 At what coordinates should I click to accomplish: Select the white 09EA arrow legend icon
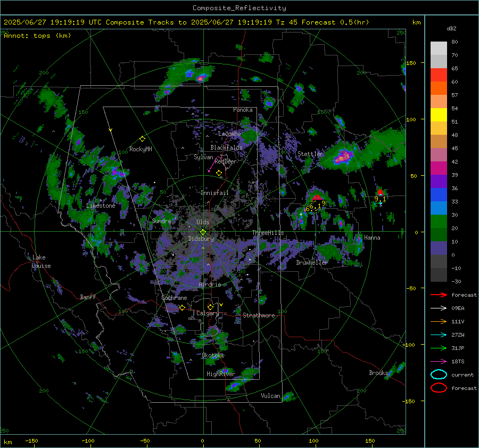[x=439, y=308]
